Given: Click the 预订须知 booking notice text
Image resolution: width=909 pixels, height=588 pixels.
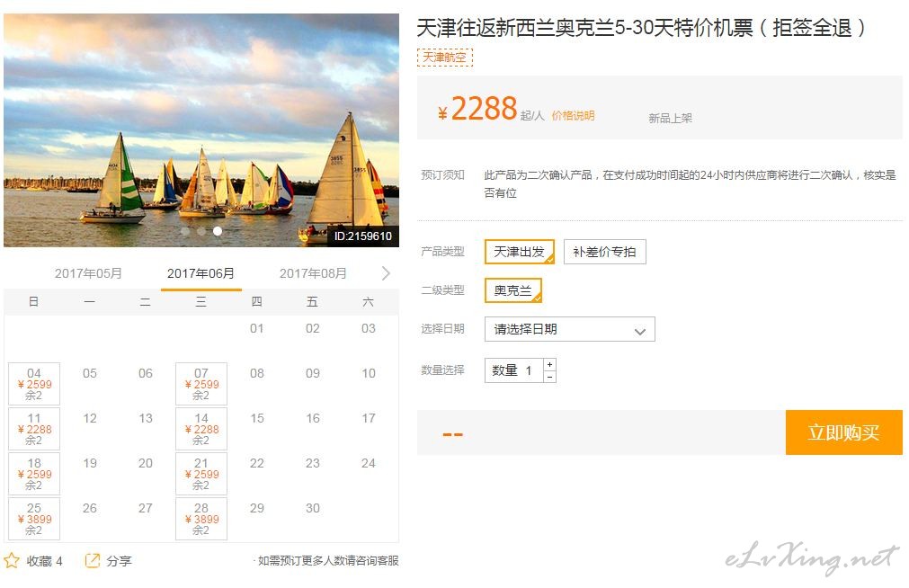Looking at the screenshot, I should [443, 174].
